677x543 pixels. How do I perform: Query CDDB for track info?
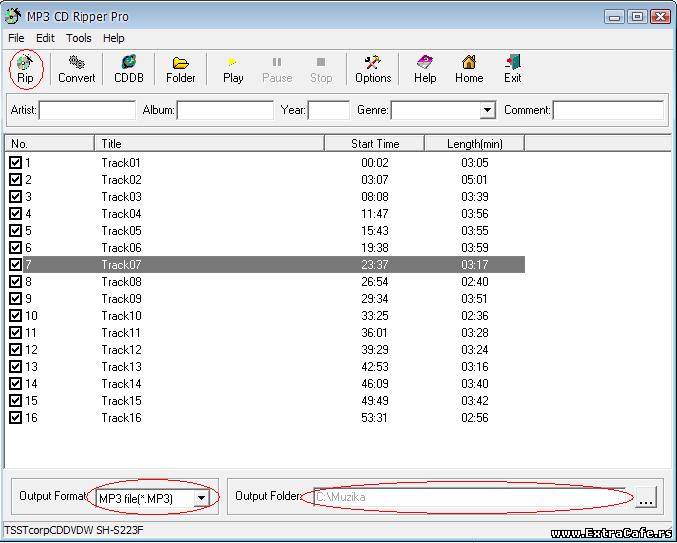(x=129, y=69)
